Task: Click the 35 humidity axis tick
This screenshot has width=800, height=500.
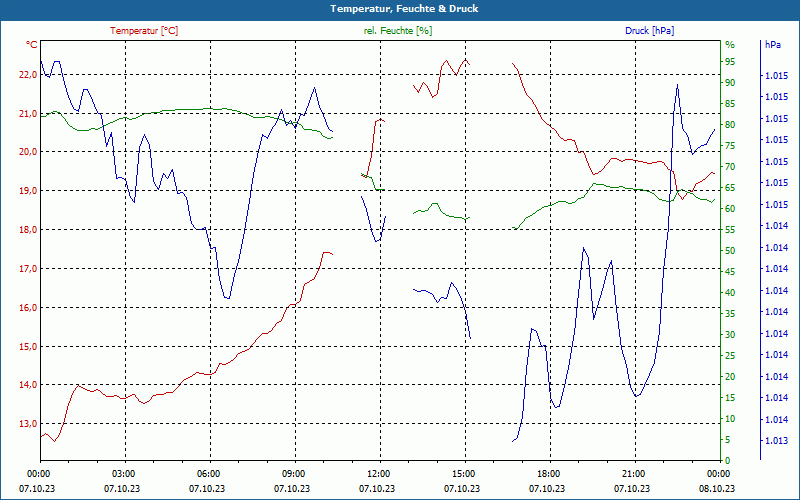Action: pyautogui.click(x=730, y=314)
